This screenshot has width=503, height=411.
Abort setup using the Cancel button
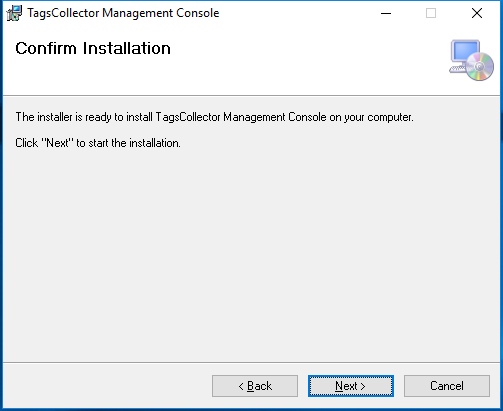[447, 386]
